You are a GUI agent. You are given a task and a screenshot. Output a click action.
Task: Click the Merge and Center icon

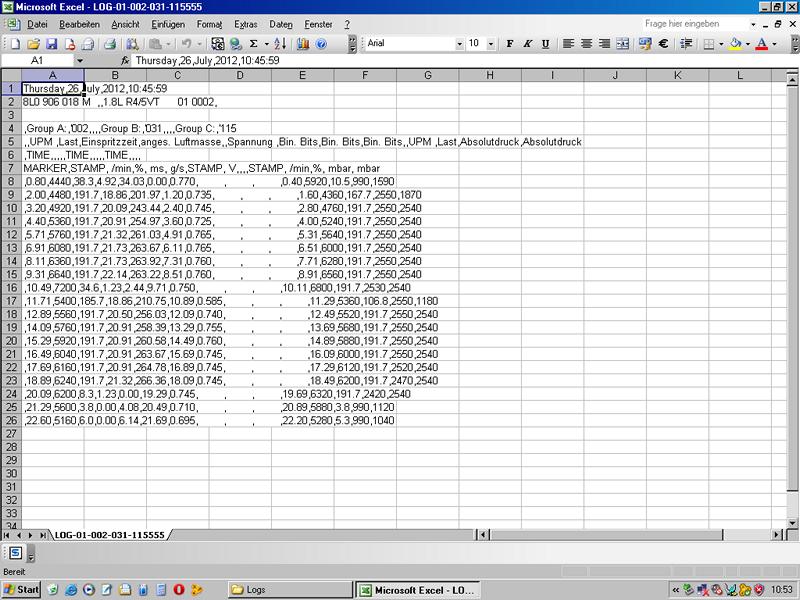pos(623,44)
